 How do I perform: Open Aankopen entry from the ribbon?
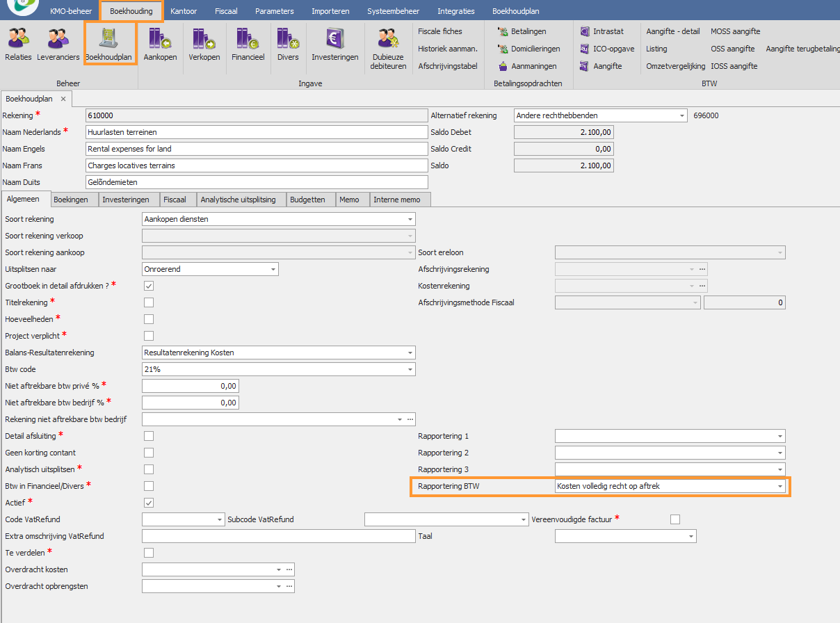tap(160, 44)
